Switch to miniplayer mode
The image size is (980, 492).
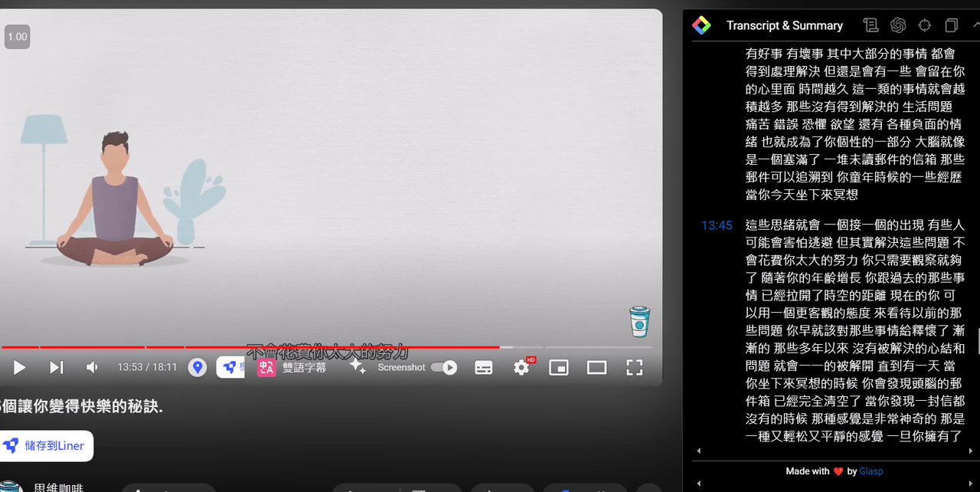click(559, 368)
